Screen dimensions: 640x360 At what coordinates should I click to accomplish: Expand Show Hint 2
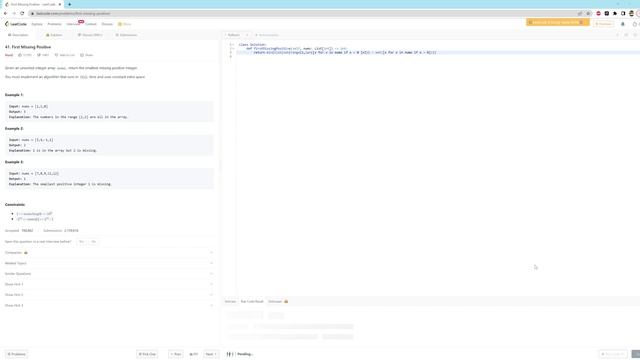tap(109, 295)
